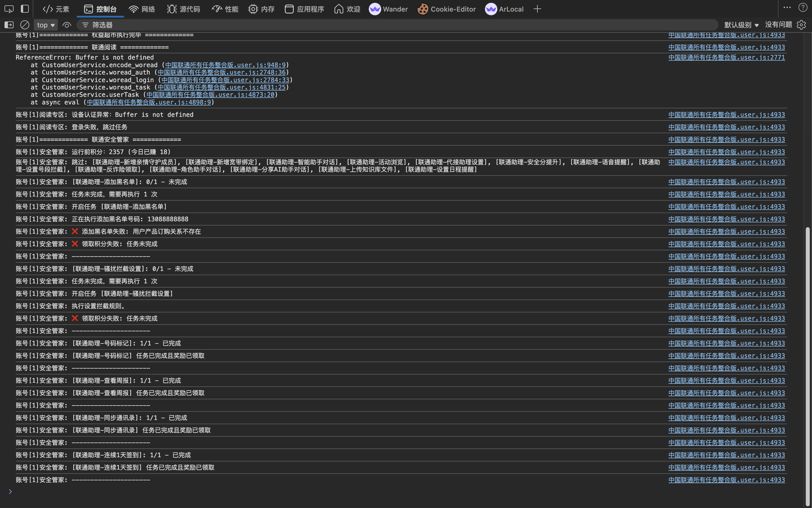Open source link beside 运行前积分: 2357 row
The image size is (812, 508).
pyautogui.click(x=727, y=152)
